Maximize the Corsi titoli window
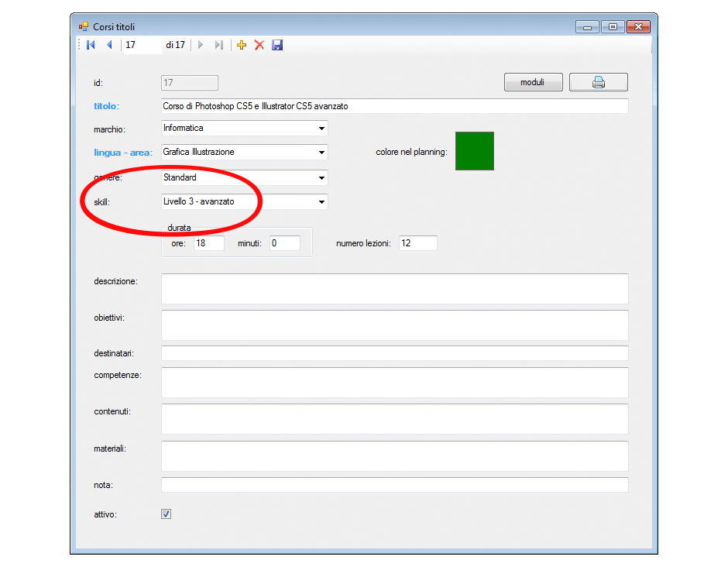This screenshot has width=728, height=567. click(x=613, y=27)
